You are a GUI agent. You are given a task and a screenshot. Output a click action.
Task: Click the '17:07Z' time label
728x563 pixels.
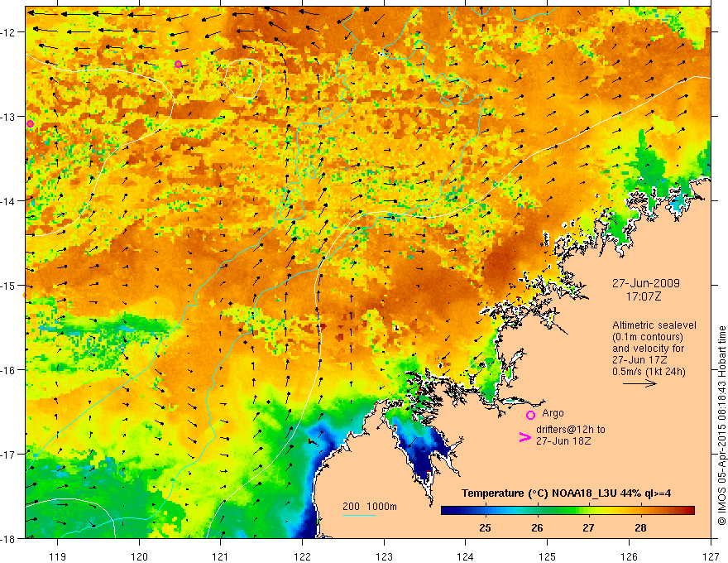coord(644,296)
